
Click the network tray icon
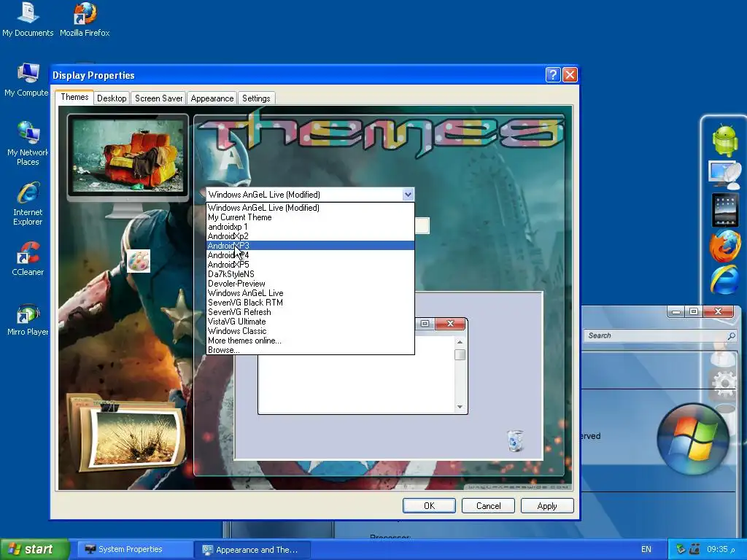(681, 550)
